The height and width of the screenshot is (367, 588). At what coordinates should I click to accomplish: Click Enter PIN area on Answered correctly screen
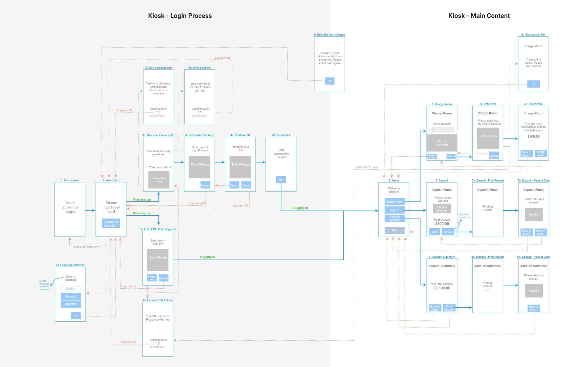tap(199, 167)
